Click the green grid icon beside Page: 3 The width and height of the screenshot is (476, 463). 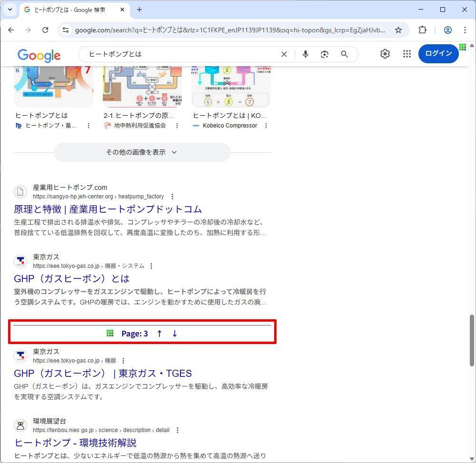[x=110, y=334]
